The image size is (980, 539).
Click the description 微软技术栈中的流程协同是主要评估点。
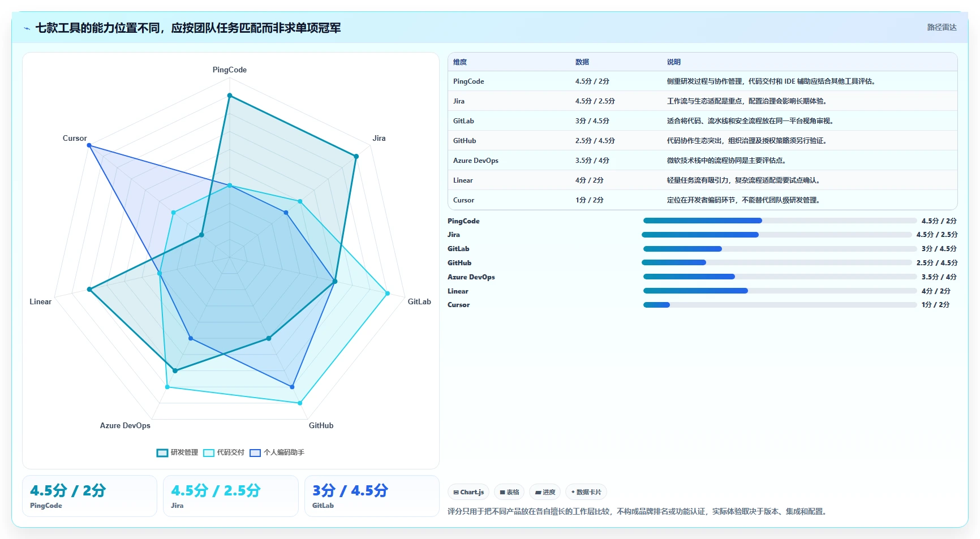(728, 161)
